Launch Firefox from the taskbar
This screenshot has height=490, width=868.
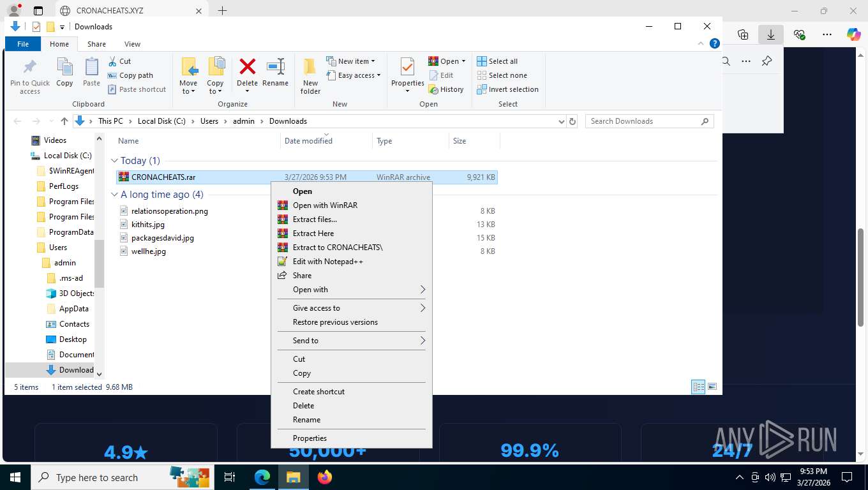(x=325, y=477)
